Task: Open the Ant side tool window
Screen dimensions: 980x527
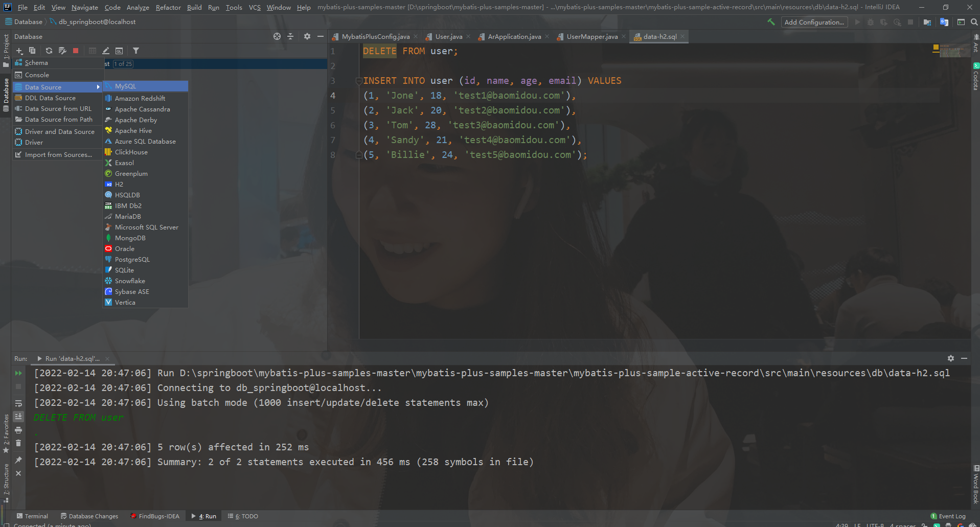Action: pos(976,43)
